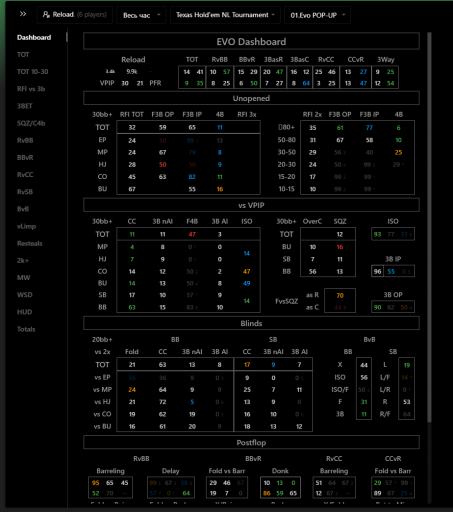Click the vs VPIP TOT F4B value 47
This screenshot has height=512, width=453.
(192, 234)
